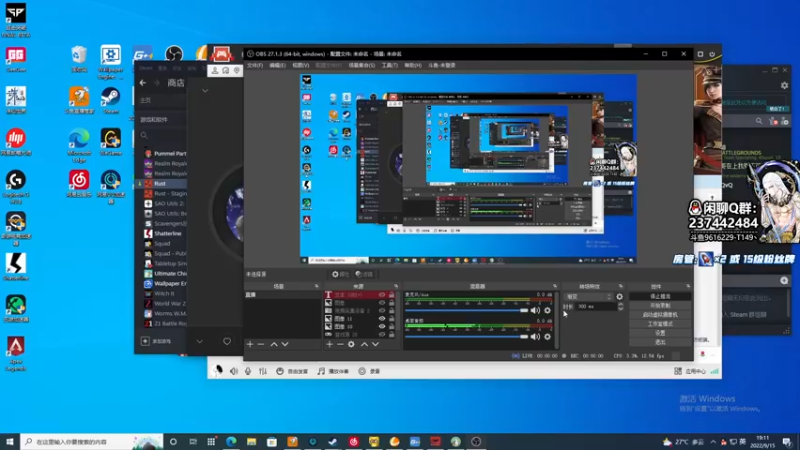Click the microphone icon in bottom white toolbar

(248, 371)
